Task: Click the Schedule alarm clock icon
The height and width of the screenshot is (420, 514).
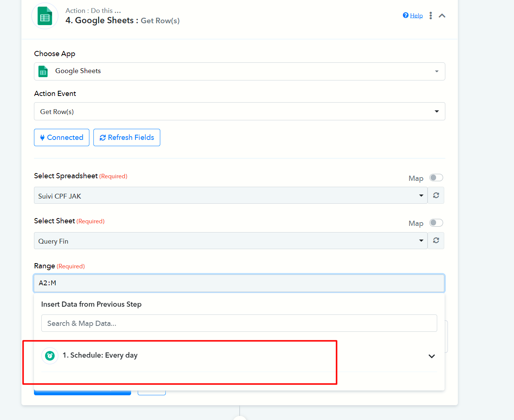Action: coord(50,356)
